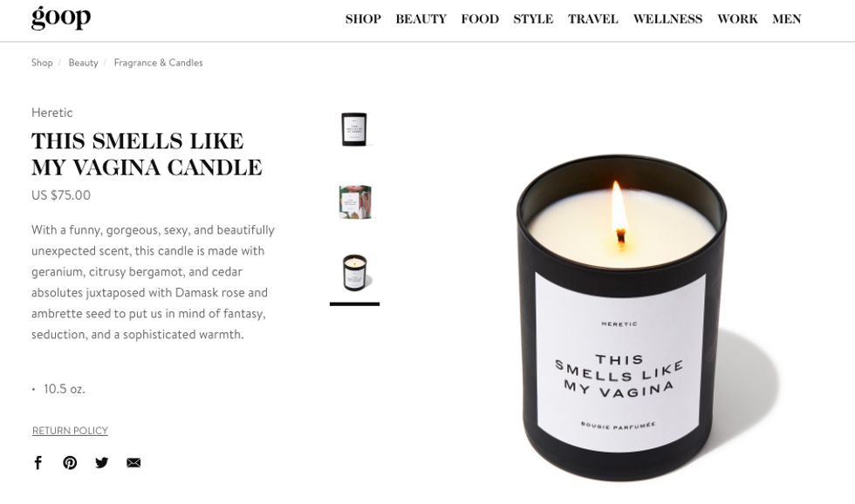Pin this product to Pinterest
The height and width of the screenshot is (504, 855).
(x=70, y=463)
